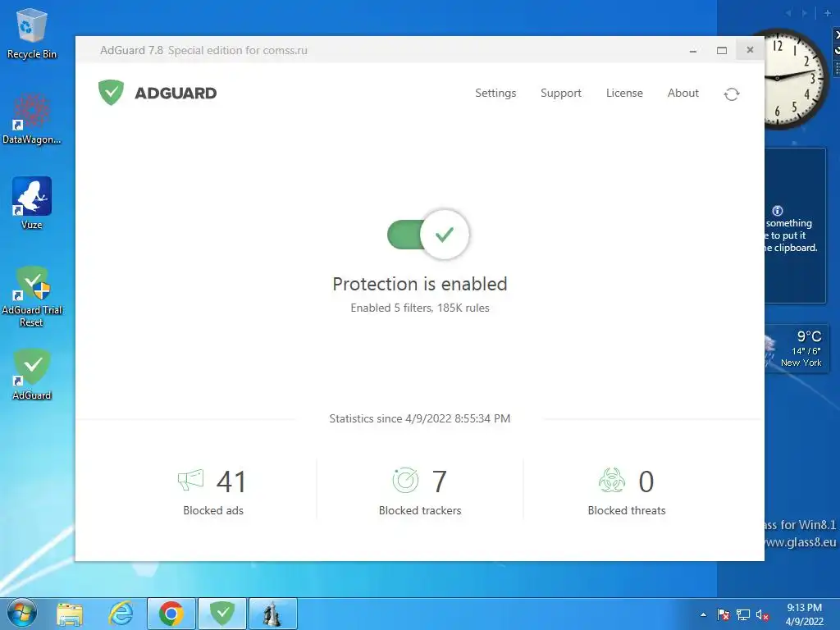Click the Blocked ads label
This screenshot has width=840, height=630.
(213, 510)
